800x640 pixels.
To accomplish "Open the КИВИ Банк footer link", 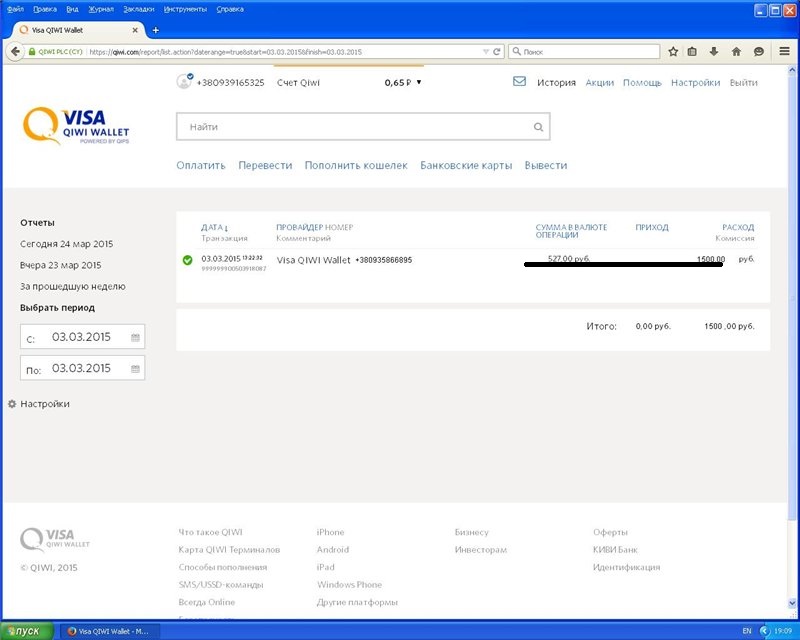I will (615, 550).
